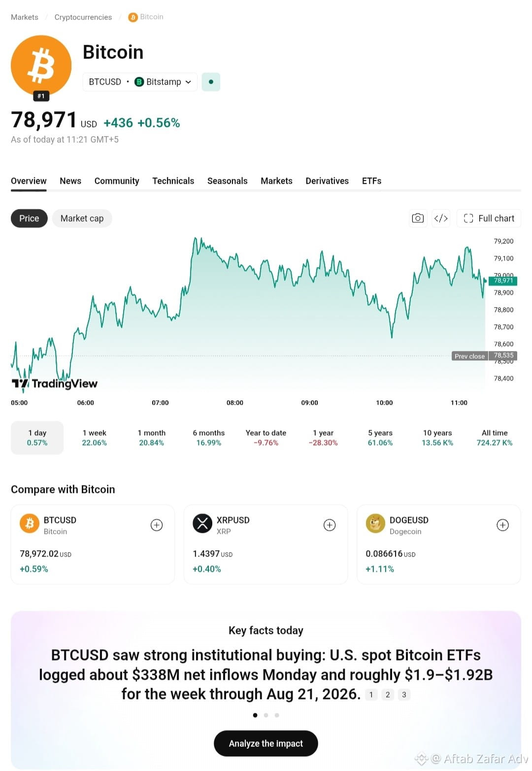Screen dimensions: 532x771
Task: Open the Technicals tab
Action: pos(173,181)
